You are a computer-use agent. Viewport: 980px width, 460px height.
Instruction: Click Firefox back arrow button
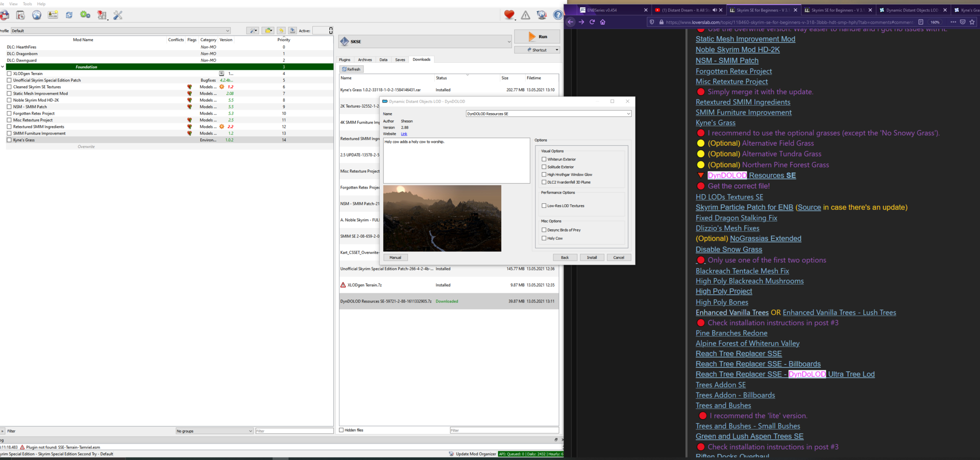pos(571,22)
